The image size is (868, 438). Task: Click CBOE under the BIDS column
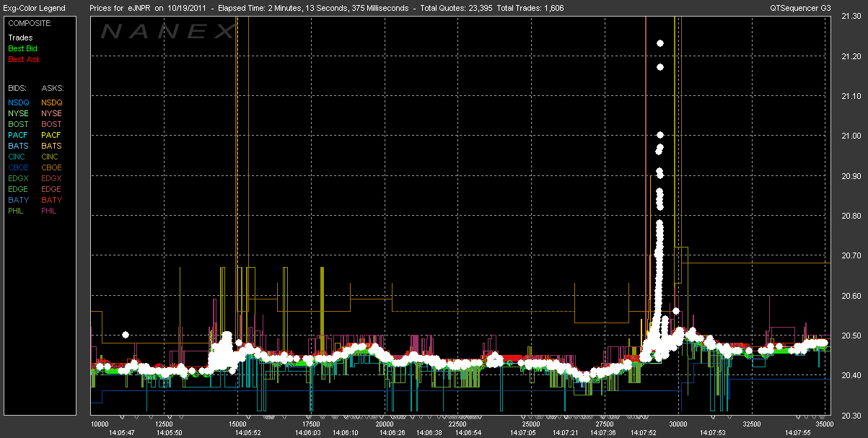[x=19, y=167]
